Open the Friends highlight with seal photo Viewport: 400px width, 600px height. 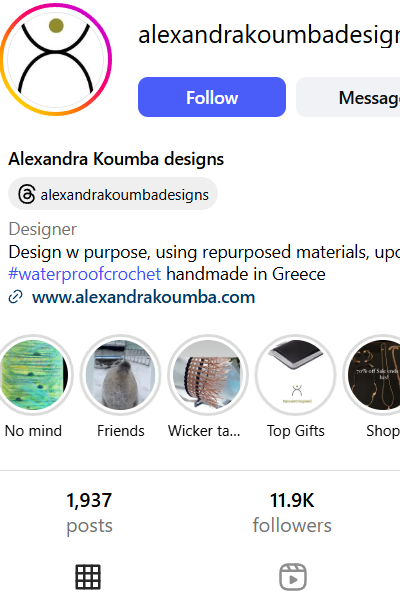pos(121,375)
